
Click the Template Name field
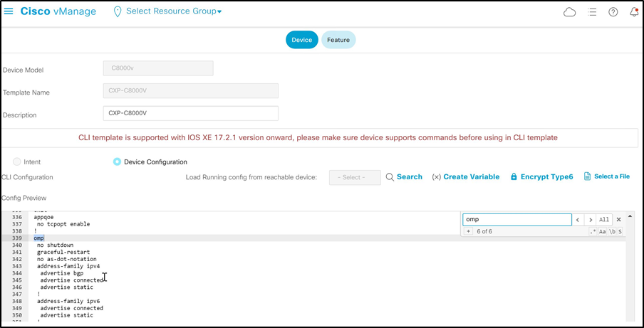191,91
